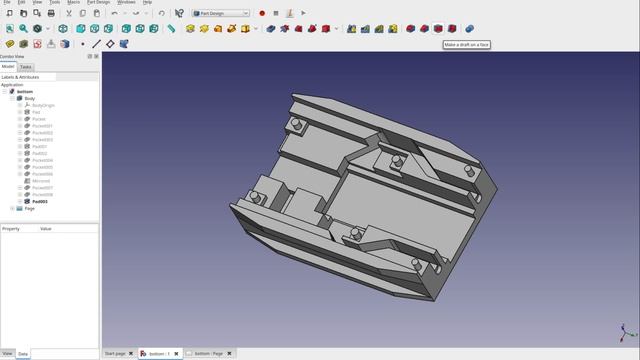Collapse the bottom document tree node
640x360 pixels.
pyautogui.click(x=5, y=91)
